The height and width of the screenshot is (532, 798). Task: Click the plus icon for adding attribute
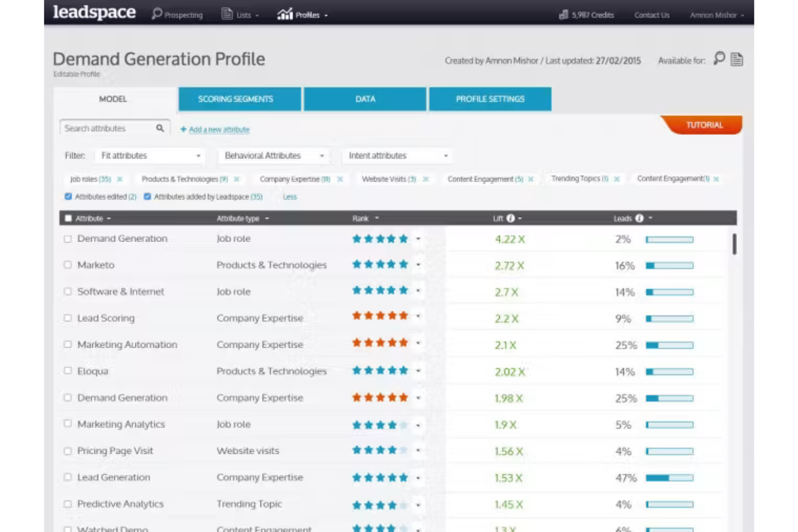(183, 129)
